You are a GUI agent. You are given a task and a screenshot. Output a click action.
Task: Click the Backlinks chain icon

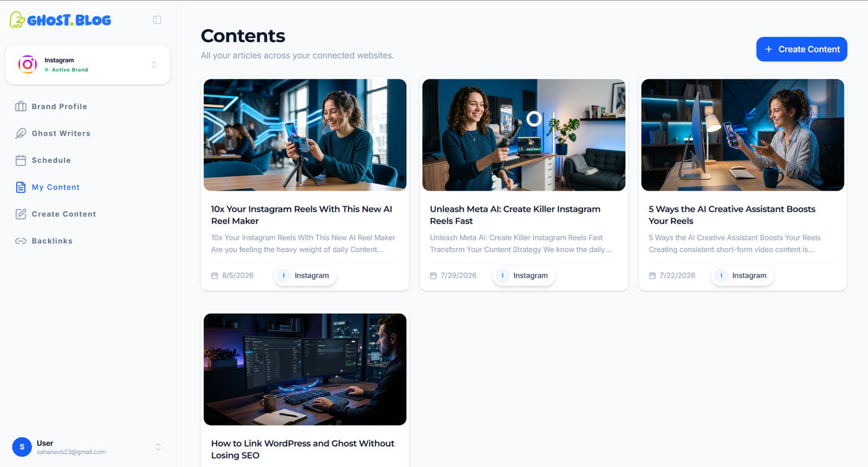click(20, 241)
